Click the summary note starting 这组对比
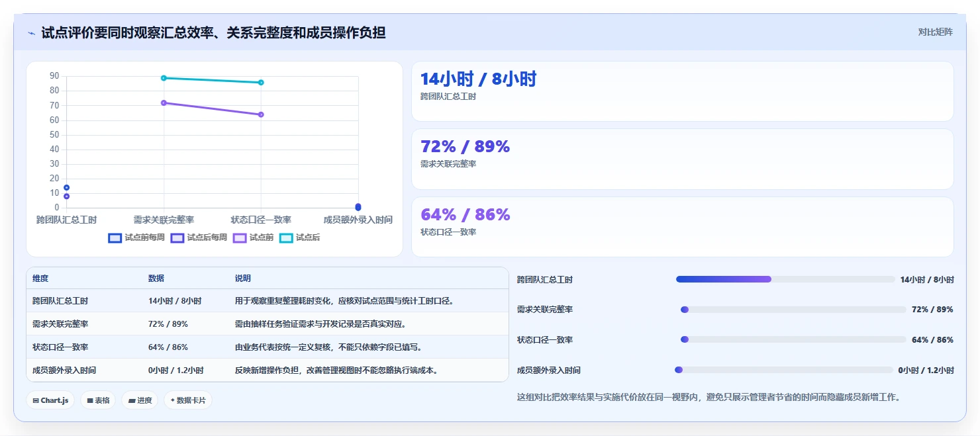 point(709,397)
